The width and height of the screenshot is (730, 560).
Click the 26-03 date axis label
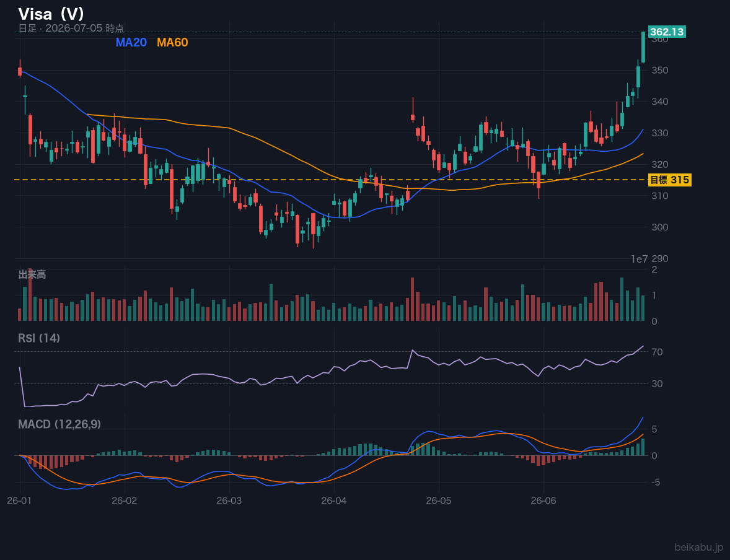tap(229, 501)
